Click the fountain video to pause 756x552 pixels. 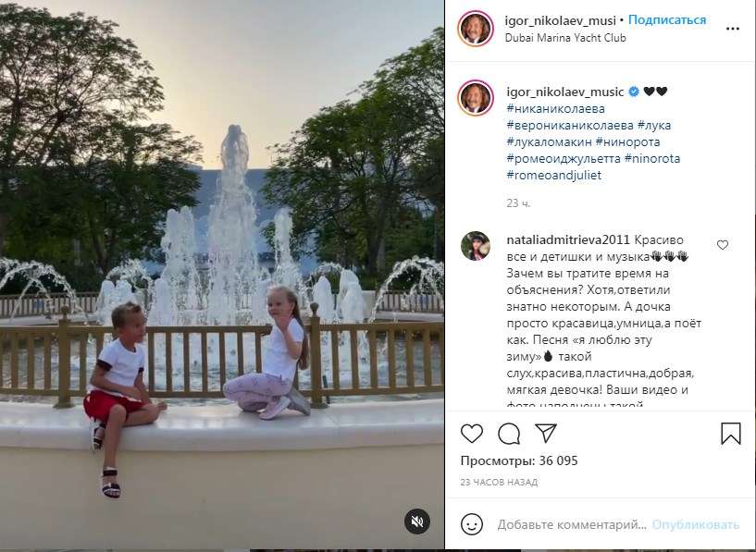click(222, 275)
